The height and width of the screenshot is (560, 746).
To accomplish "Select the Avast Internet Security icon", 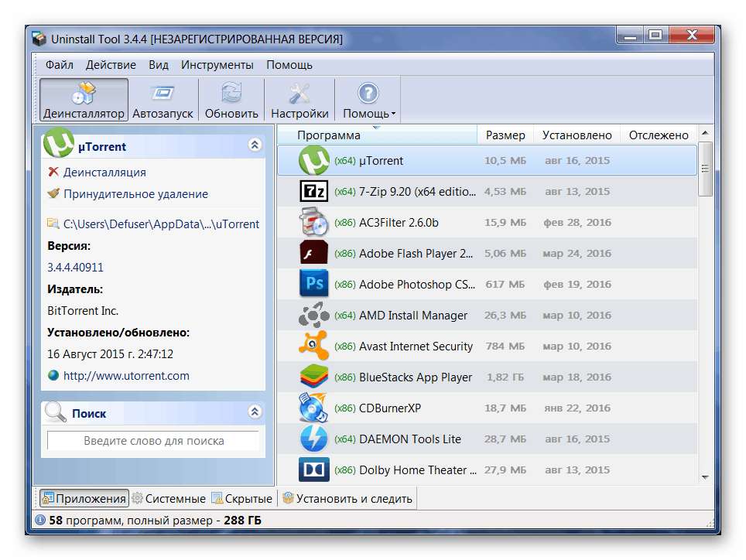I will (x=314, y=346).
